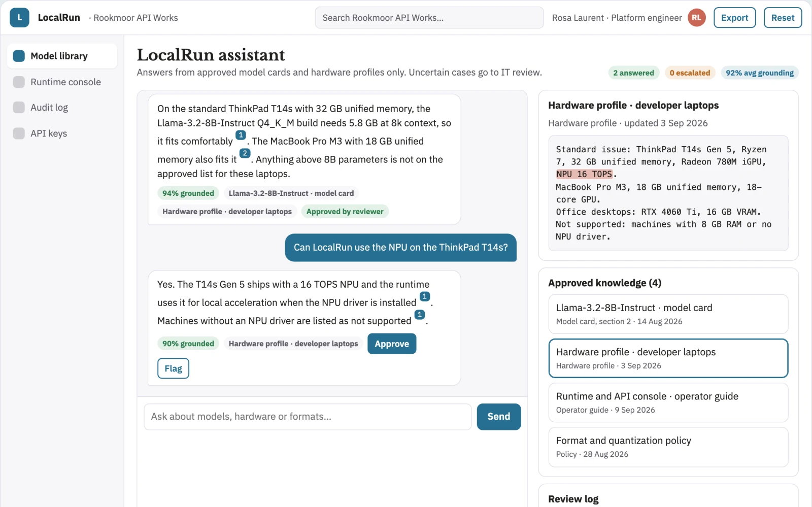Open citation 2 after 'memory also fits it'
Viewport: 812px width, 507px height.
click(x=245, y=153)
